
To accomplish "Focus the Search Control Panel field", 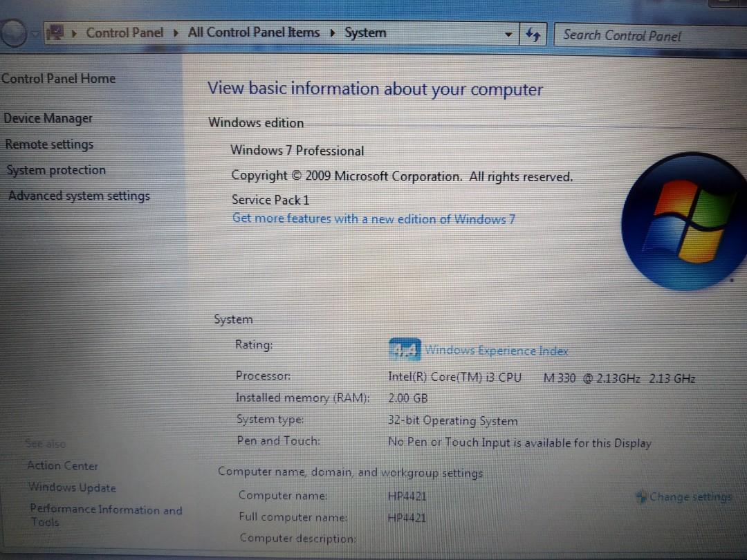I will [649, 35].
